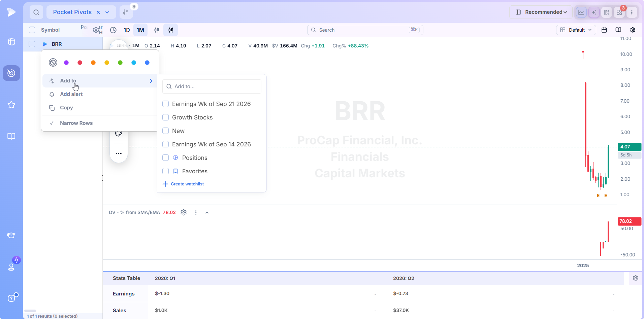Switch to 1M timeframe
The width and height of the screenshot is (644, 319).
pyautogui.click(x=140, y=30)
